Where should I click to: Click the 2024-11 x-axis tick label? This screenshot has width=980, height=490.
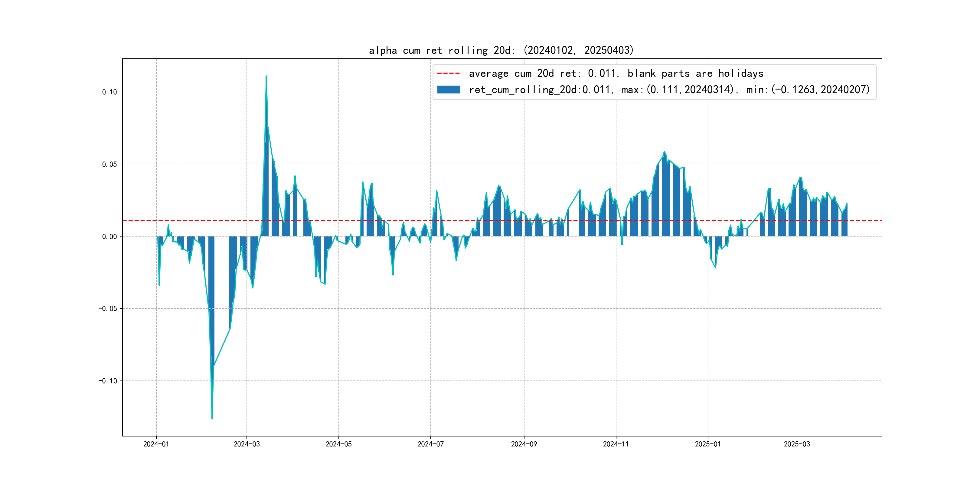tap(616, 444)
